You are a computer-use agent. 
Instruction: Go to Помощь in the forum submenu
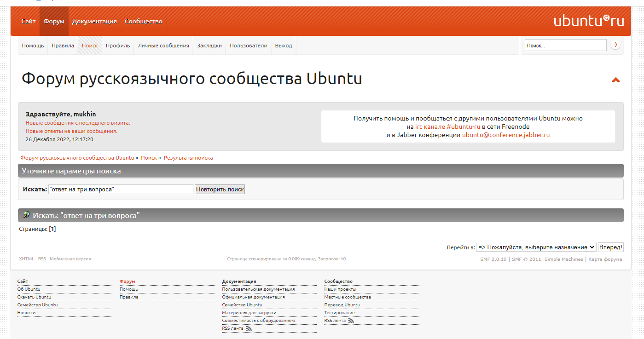[x=33, y=46]
